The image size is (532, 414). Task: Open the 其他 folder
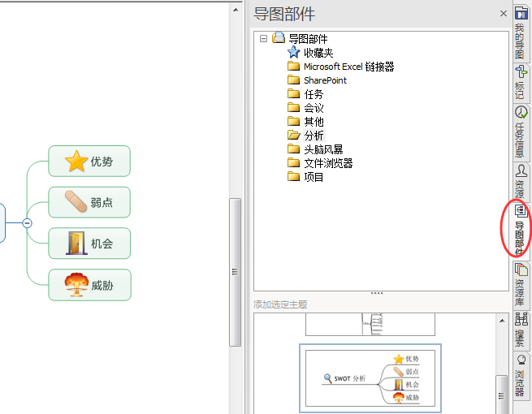pyautogui.click(x=305, y=122)
